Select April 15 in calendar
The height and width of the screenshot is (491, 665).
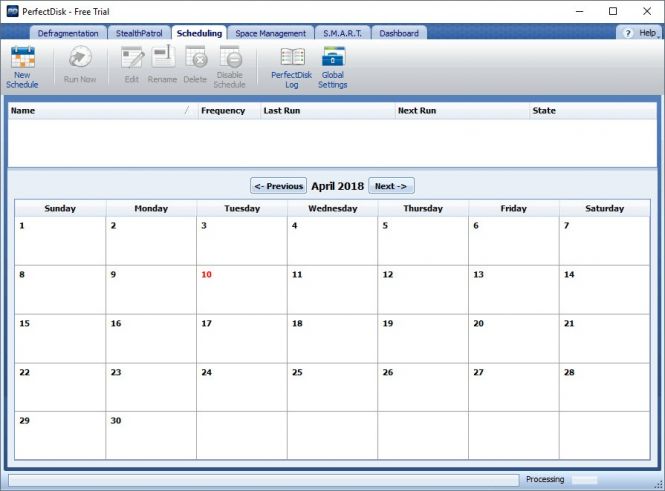coord(60,338)
